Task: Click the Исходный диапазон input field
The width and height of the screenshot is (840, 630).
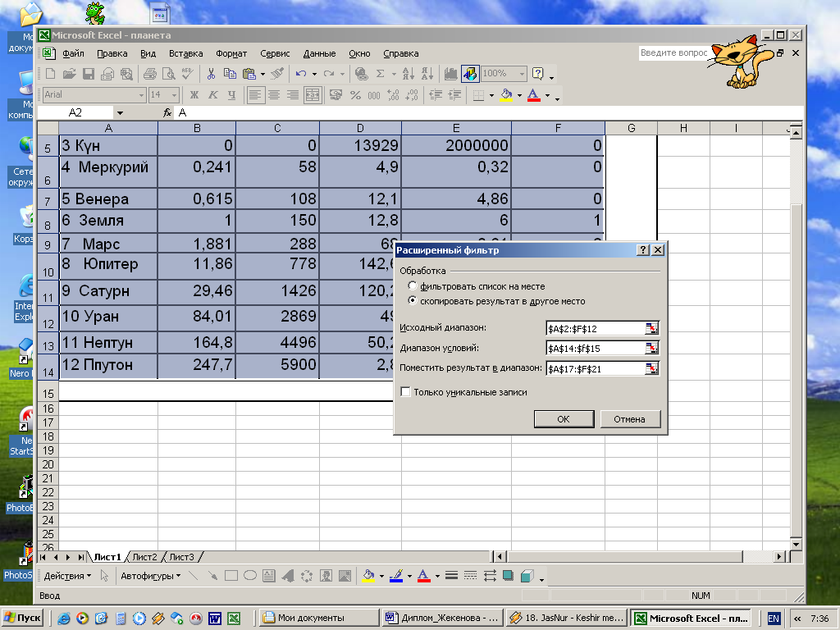Action: pyautogui.click(x=596, y=329)
